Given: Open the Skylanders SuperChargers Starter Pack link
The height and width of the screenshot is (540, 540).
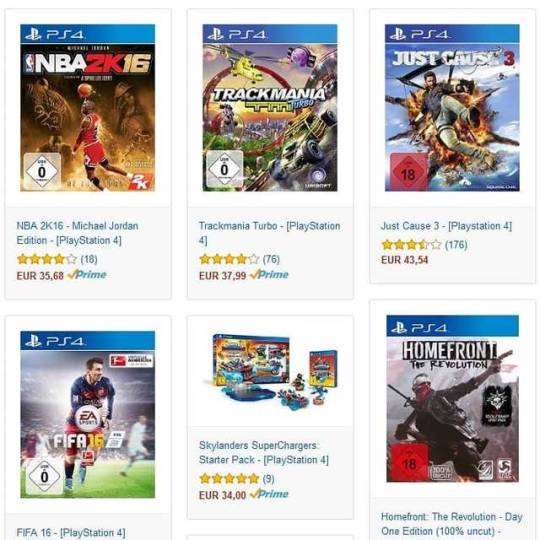Looking at the screenshot, I should coord(264,453).
